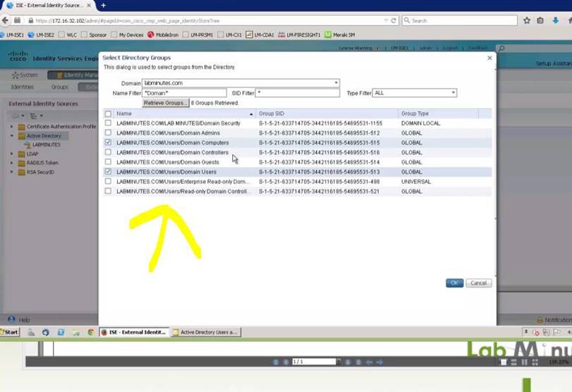Viewport: 572px width, 392px height.
Task: Open a new browser tab with plus icon
Action: click(103, 5)
